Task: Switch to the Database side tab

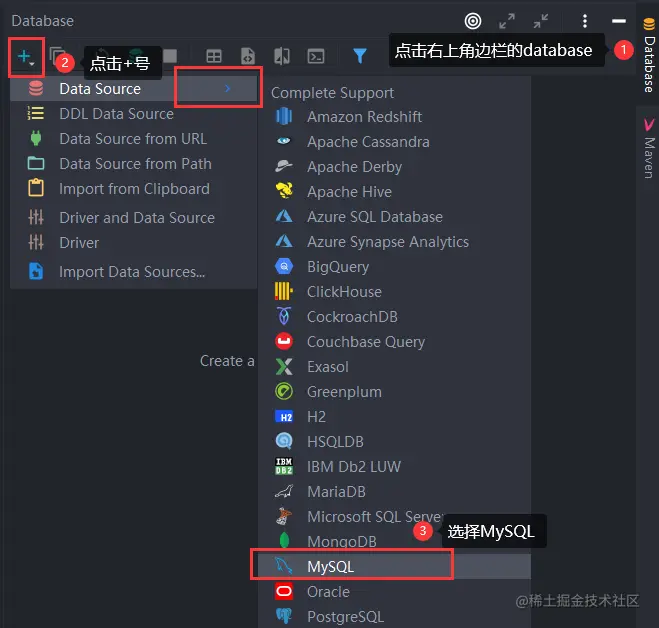Action: [649, 55]
